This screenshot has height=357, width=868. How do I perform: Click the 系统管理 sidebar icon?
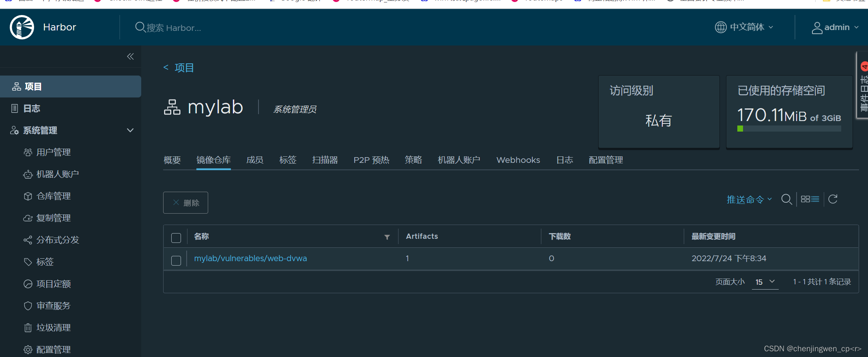(x=14, y=130)
